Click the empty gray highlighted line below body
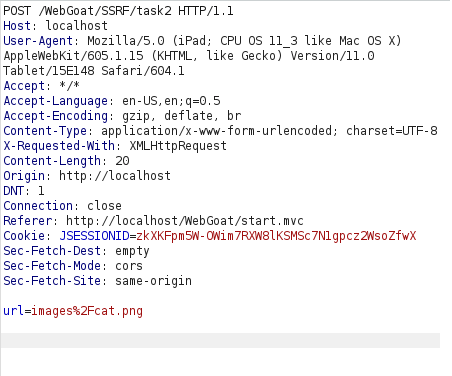The height and width of the screenshot is (376, 452). [220, 340]
